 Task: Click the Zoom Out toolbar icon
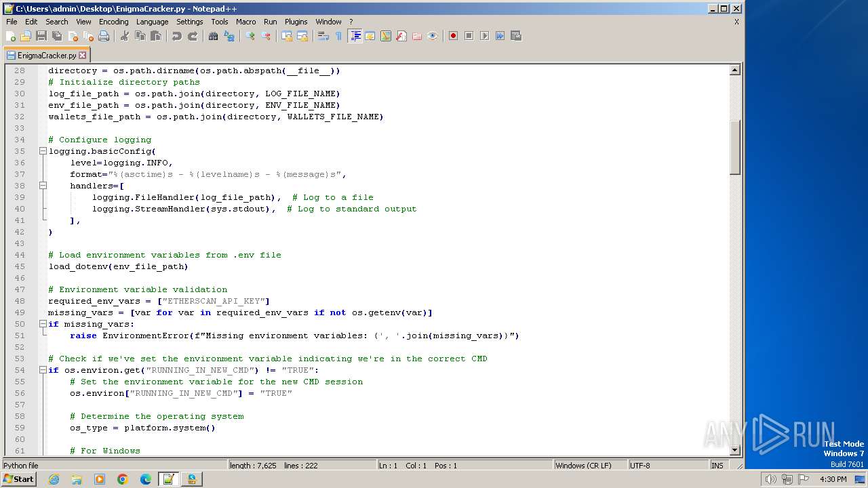click(265, 36)
